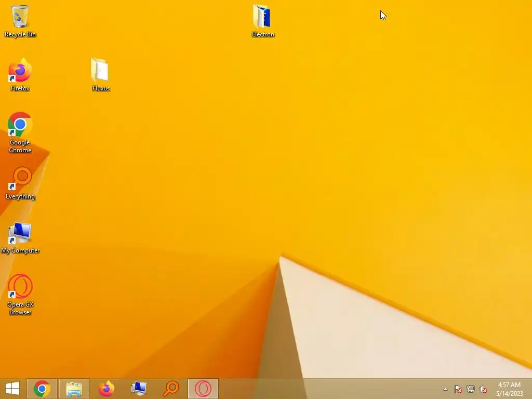Show hidden system tray icons
The height and width of the screenshot is (399, 532).
pos(445,389)
